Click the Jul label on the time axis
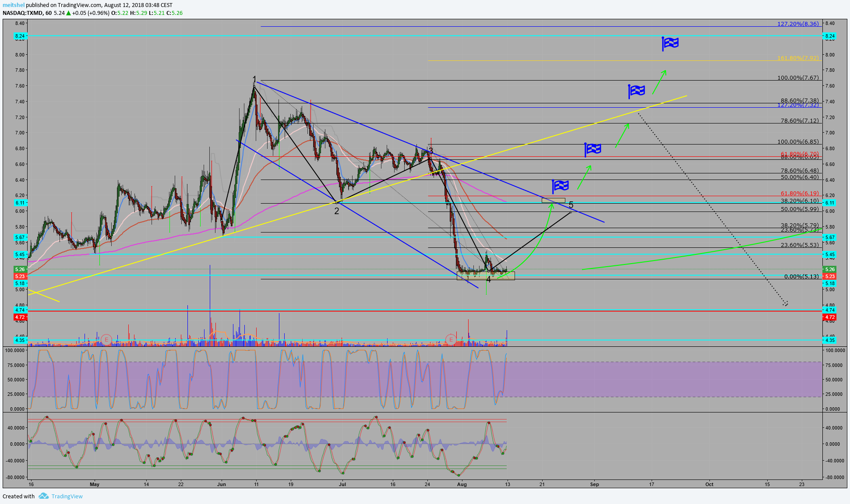 342,484
